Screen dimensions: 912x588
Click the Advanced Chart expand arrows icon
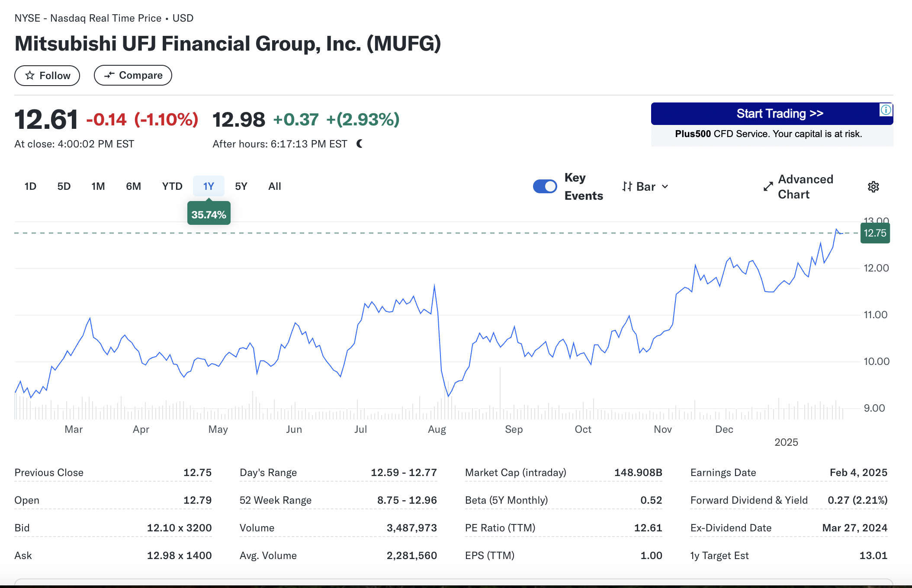pyautogui.click(x=768, y=187)
